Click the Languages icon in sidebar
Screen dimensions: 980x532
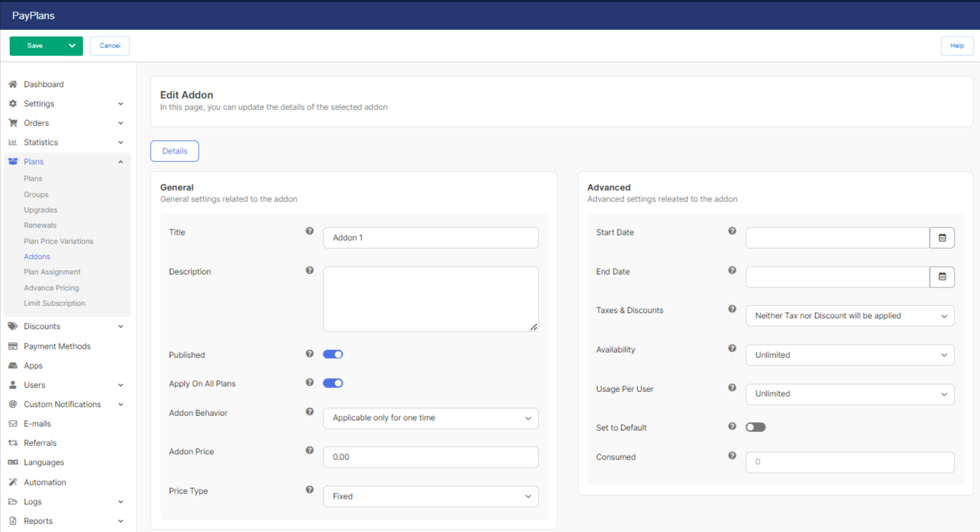[x=13, y=462]
